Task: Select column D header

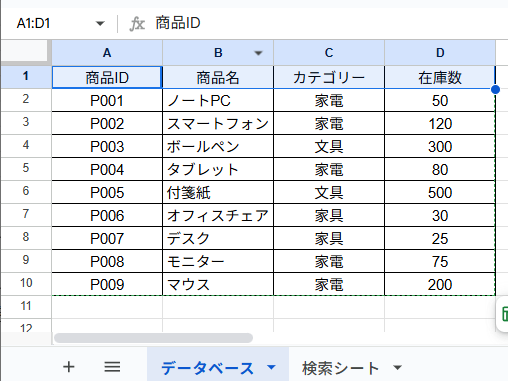Action: click(x=440, y=53)
